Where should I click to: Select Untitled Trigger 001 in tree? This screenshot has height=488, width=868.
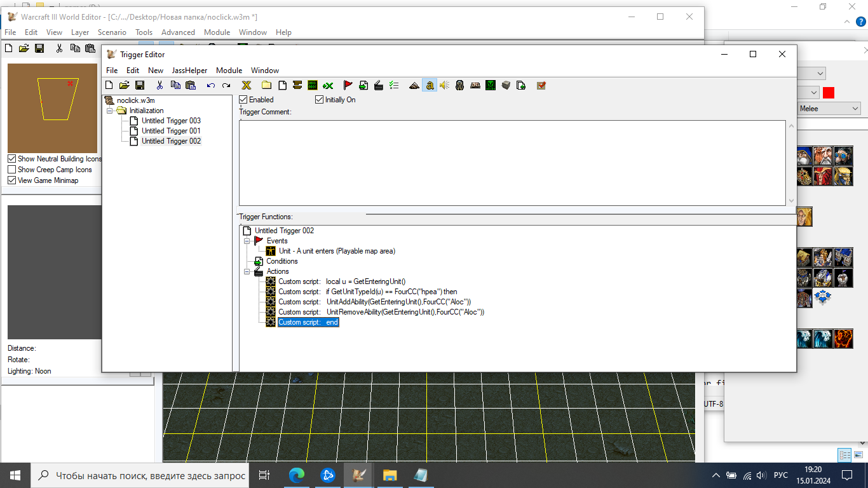coord(171,131)
